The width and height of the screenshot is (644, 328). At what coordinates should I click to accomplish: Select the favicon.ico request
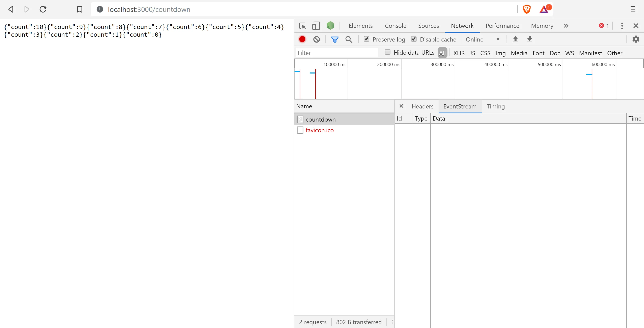[x=320, y=130]
